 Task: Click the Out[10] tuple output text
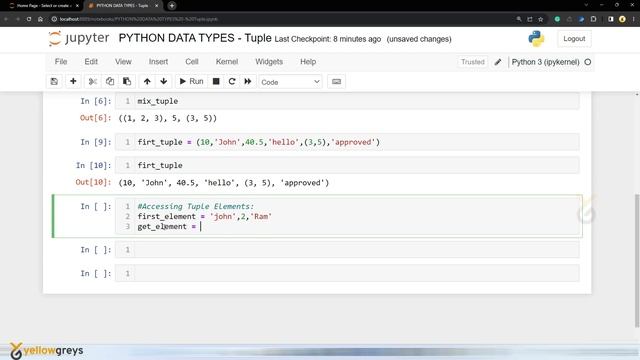coord(224,183)
